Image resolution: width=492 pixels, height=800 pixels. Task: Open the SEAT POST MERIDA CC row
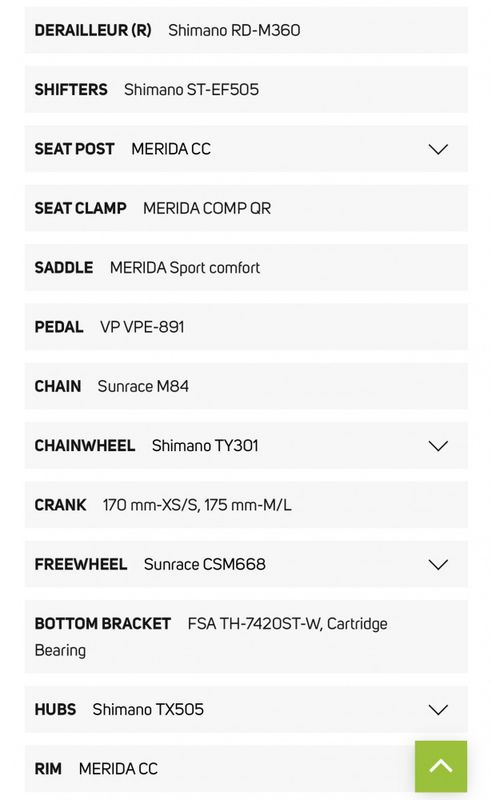tap(246, 148)
